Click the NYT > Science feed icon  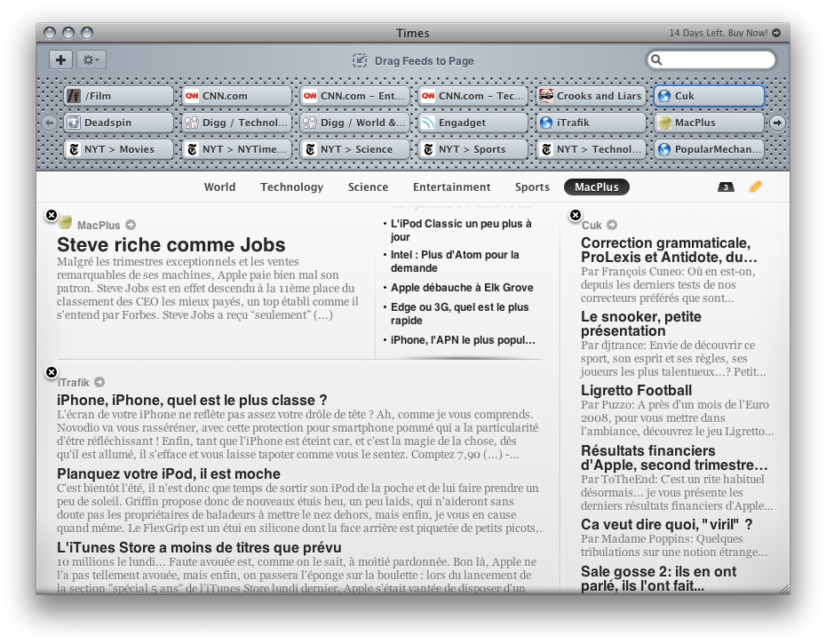pos(310,149)
